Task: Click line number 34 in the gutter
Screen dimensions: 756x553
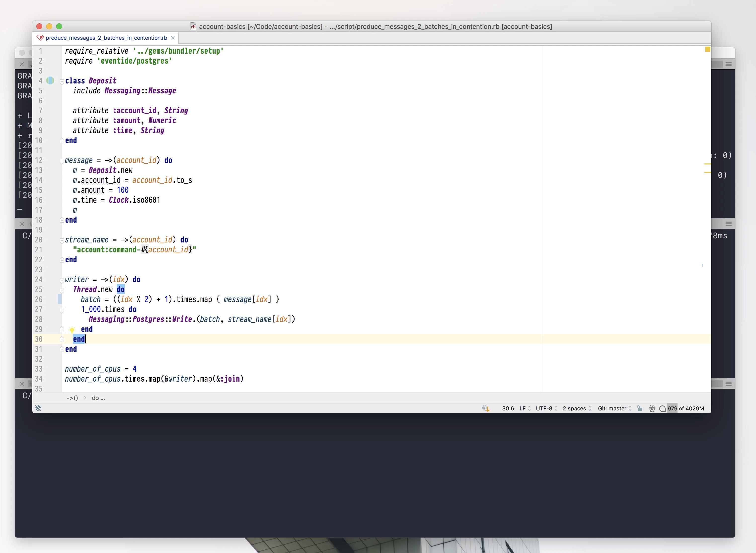Action: (38, 379)
